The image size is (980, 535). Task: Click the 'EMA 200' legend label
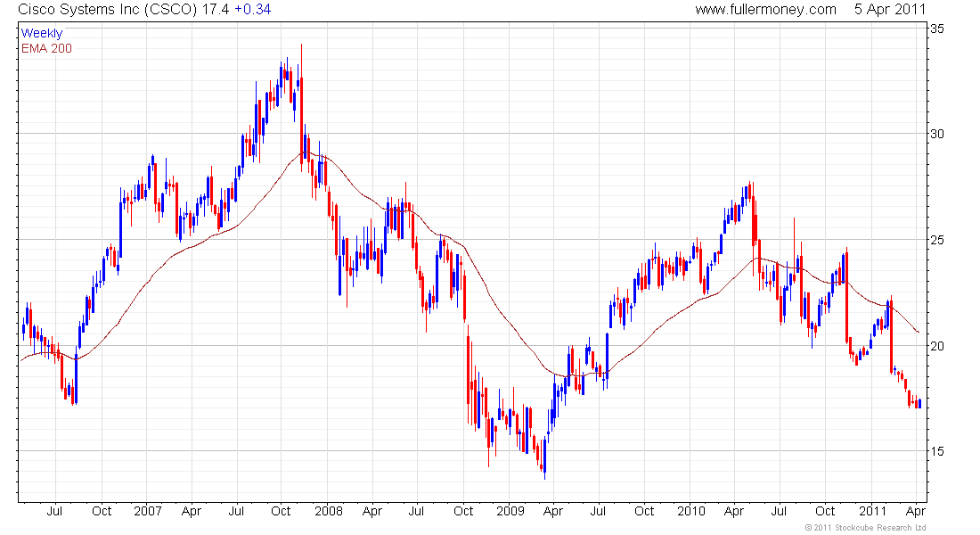[x=46, y=48]
